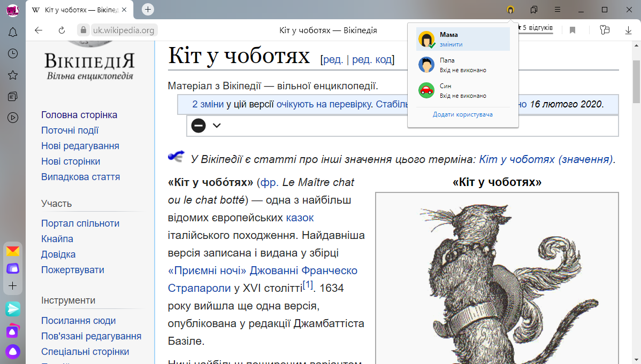Click the ред. код edit source link

[x=372, y=59]
